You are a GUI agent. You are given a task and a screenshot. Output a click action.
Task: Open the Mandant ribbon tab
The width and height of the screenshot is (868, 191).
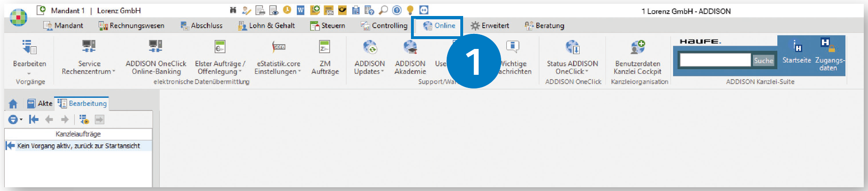click(63, 25)
